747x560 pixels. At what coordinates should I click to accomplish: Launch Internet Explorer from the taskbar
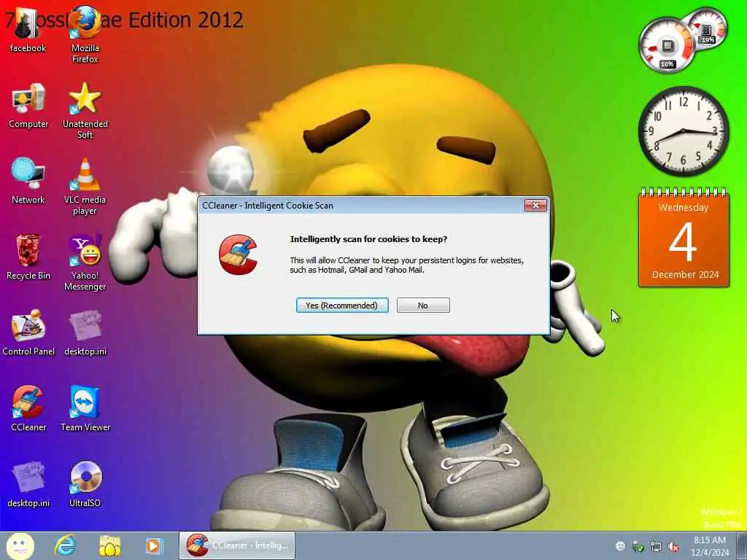pyautogui.click(x=65, y=545)
